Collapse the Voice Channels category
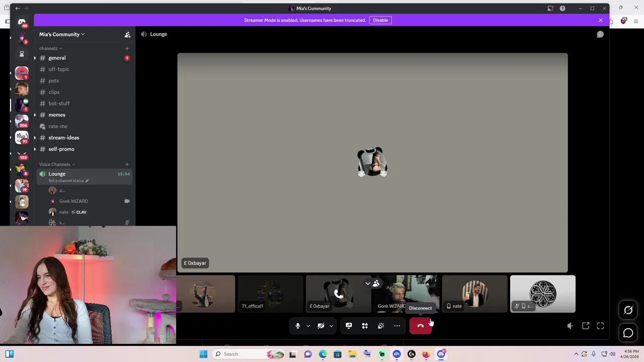This screenshot has height=362, width=644. [57, 164]
